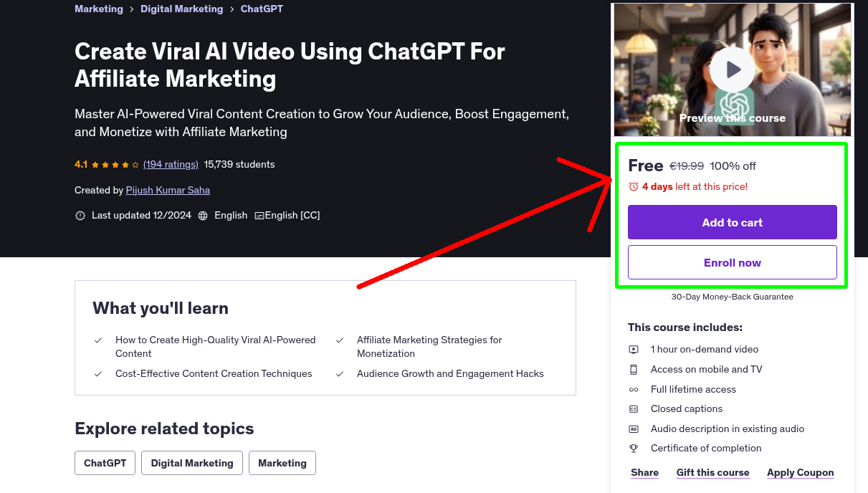Click the Closed captions feature icon
This screenshot has width=868, height=493.
pos(634,409)
